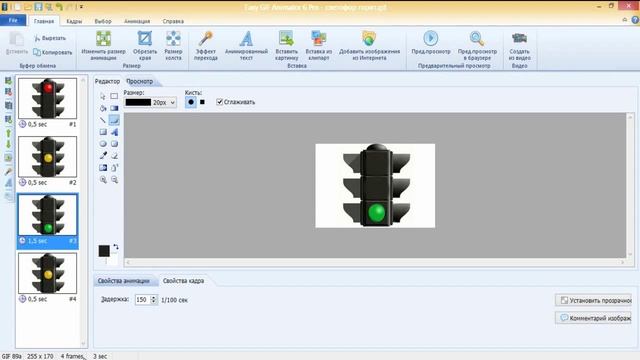Viewport: 640px width, 360px height.
Task: Toggle the Smoothing (Сглаживать) checkbox
Action: click(220, 102)
